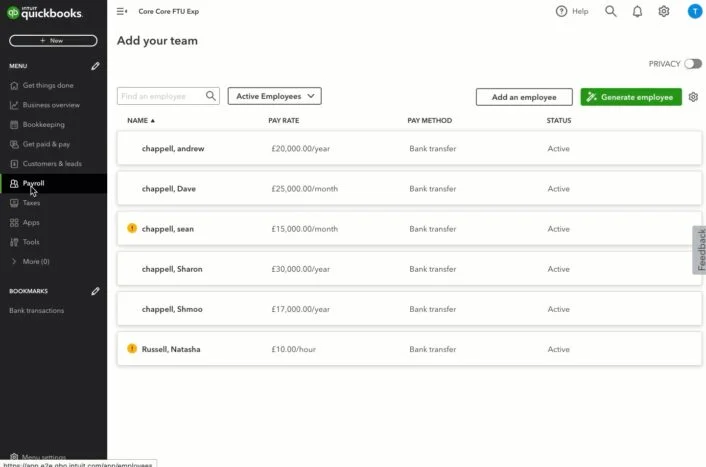
Task: Open the top bar settings gear
Action: (664, 11)
